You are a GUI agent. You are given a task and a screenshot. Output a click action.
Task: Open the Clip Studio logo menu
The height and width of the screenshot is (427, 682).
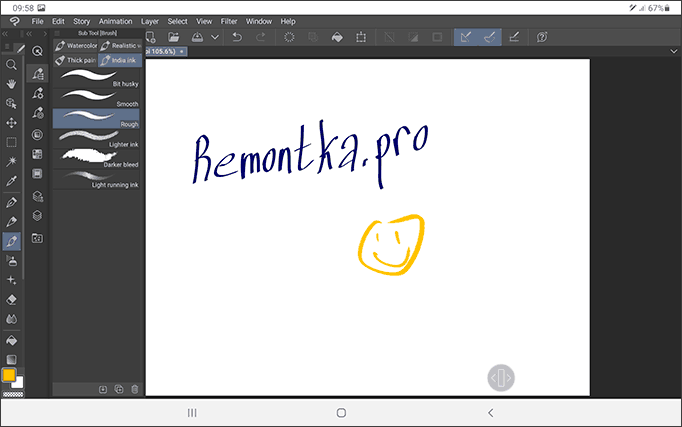[x=14, y=21]
